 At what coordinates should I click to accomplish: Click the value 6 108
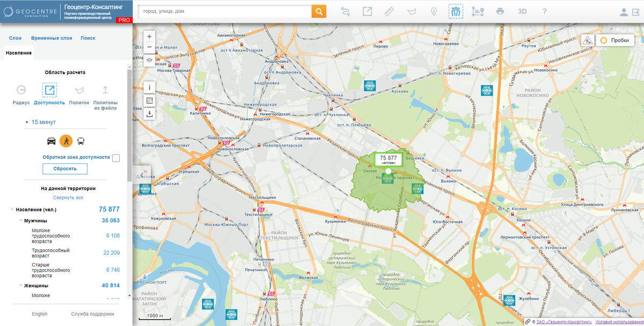pos(113,236)
